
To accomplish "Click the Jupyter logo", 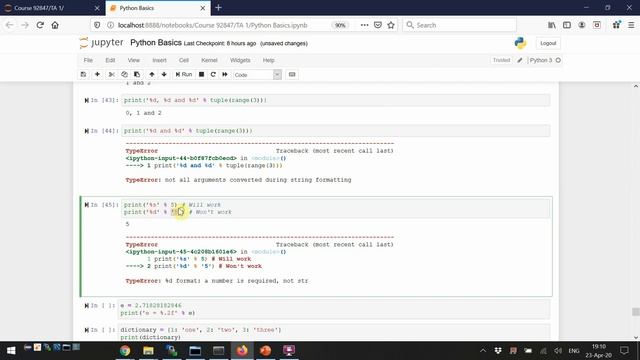I will tap(101, 42).
